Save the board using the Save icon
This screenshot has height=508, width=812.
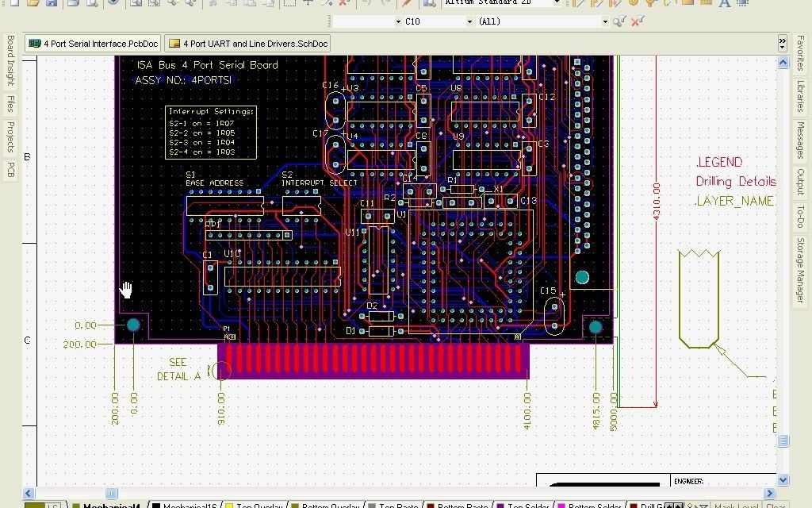tap(50, 5)
